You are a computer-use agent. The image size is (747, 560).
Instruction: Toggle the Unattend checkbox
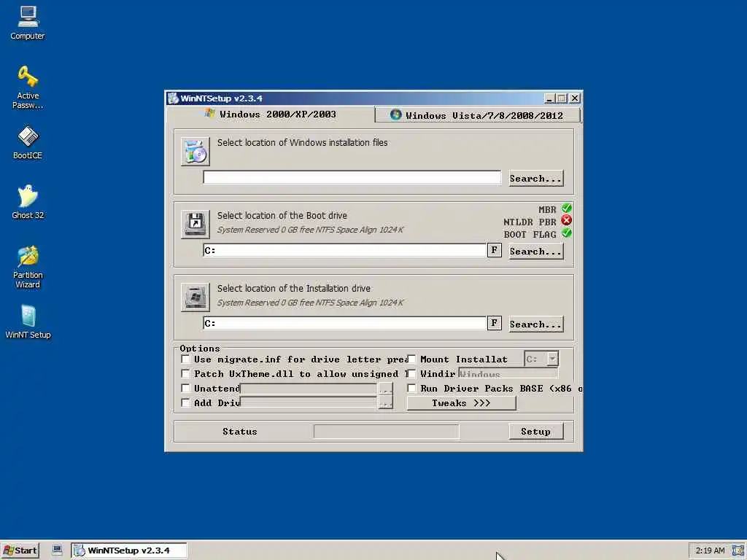coord(186,388)
